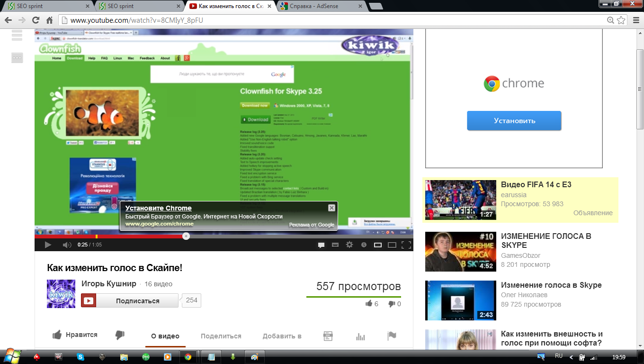The width and height of the screenshot is (644, 364).
Task: Like the video with Нравится button
Action: click(x=75, y=335)
